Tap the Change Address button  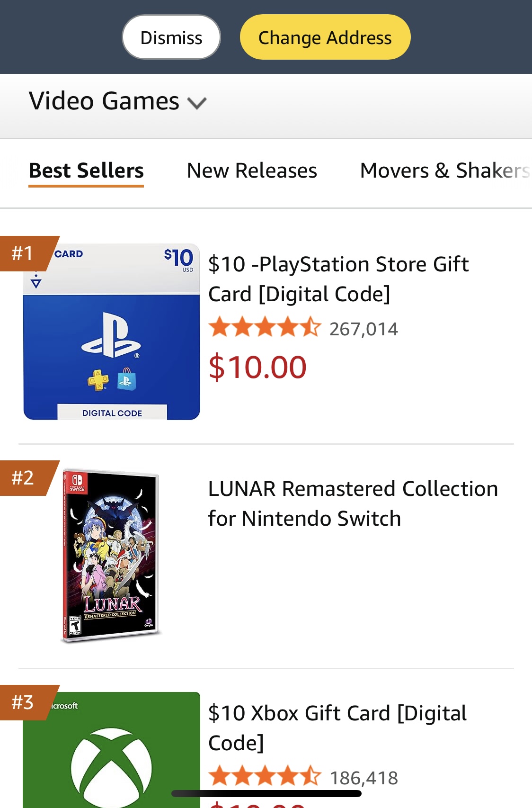coord(325,37)
